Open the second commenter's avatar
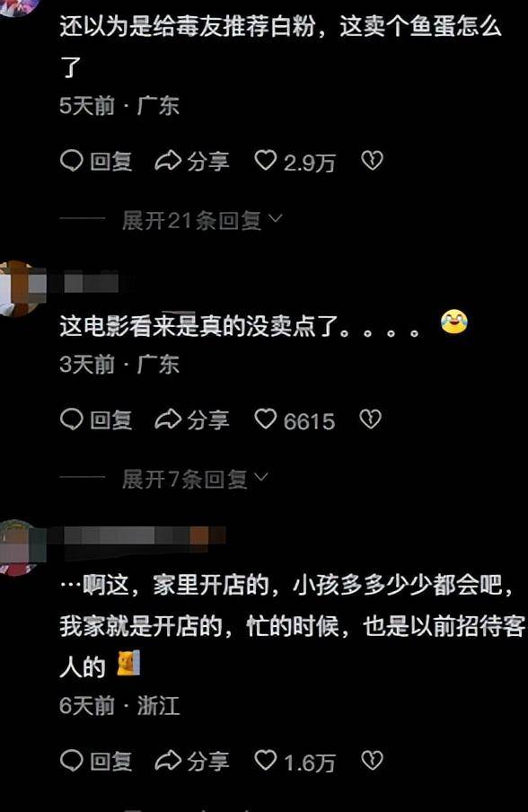The image size is (528, 812). coord(18,288)
